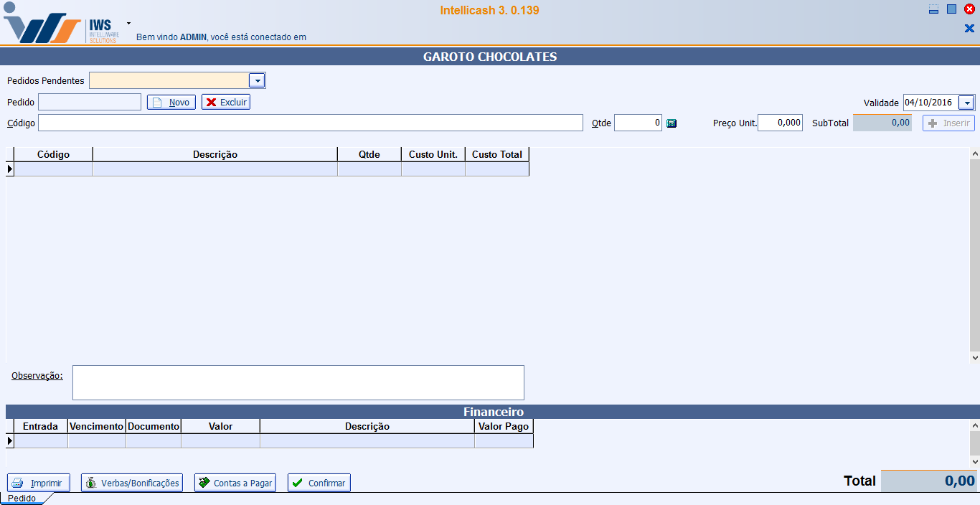
Task: Click the Qtde quantity field
Action: (638, 123)
